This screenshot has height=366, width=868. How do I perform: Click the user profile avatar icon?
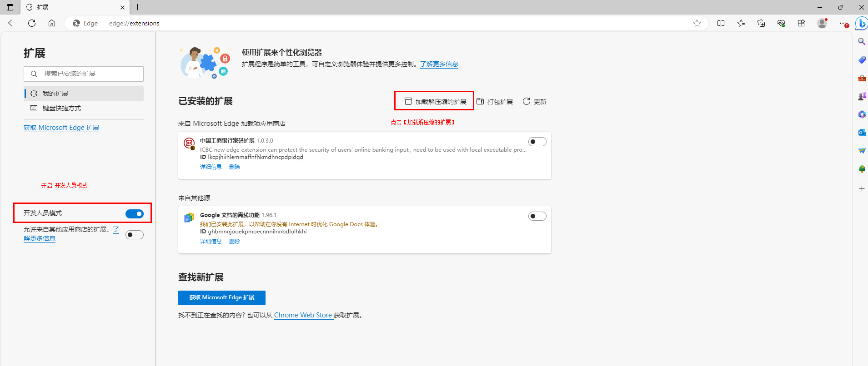(x=822, y=23)
